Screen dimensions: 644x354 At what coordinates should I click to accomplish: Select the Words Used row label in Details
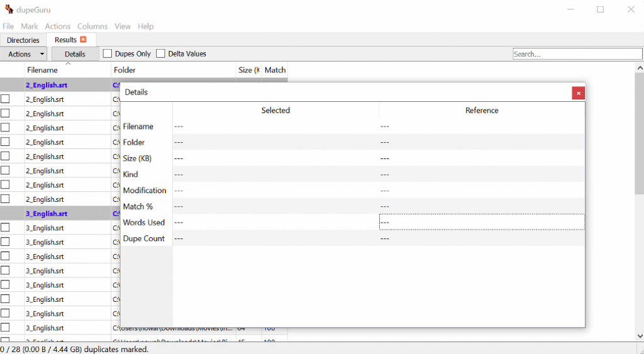[146, 222]
